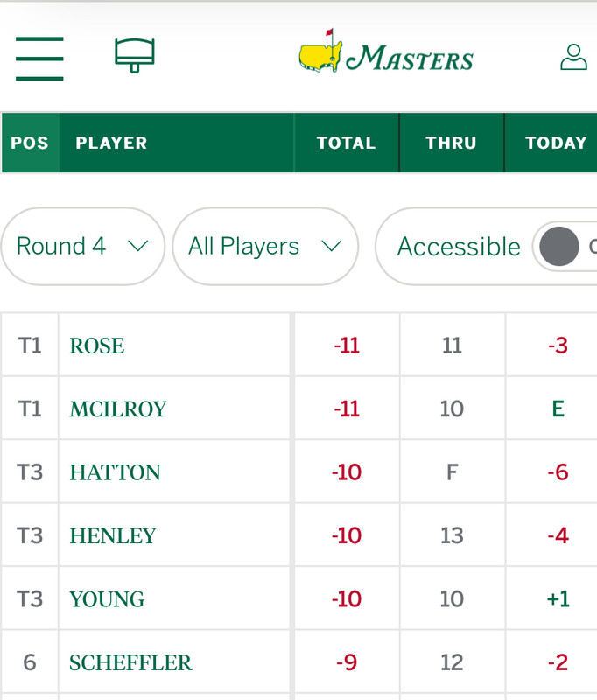
Task: Click Rose's total score of -11
Action: pos(347,346)
